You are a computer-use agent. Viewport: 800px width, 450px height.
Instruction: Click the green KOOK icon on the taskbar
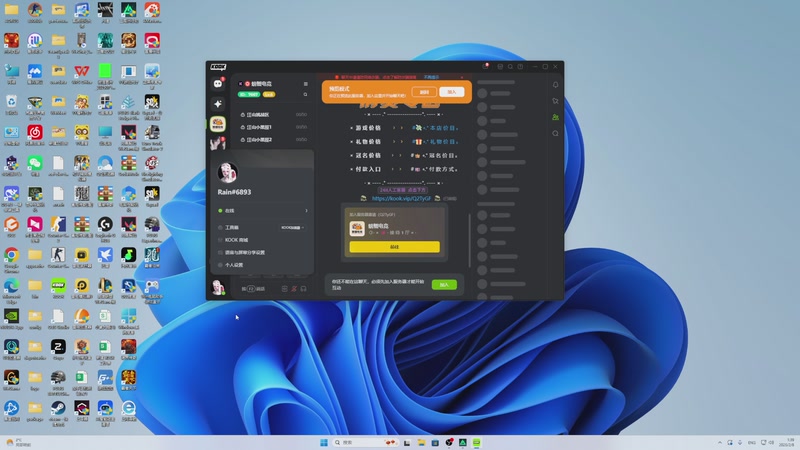coord(476,442)
